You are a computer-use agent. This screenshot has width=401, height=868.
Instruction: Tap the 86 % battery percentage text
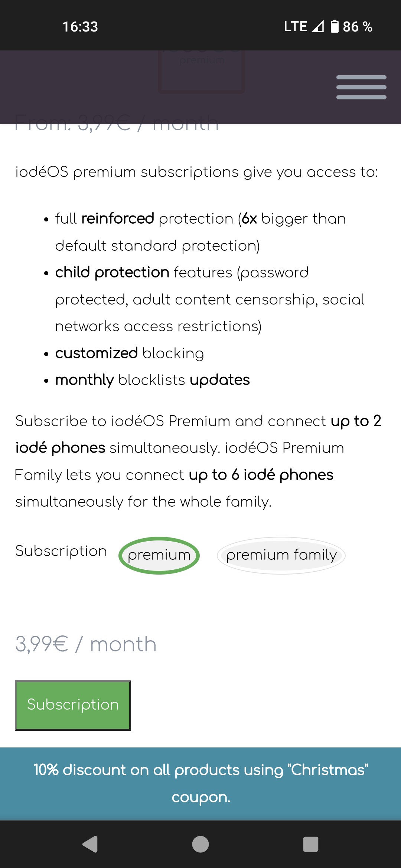[357, 27]
